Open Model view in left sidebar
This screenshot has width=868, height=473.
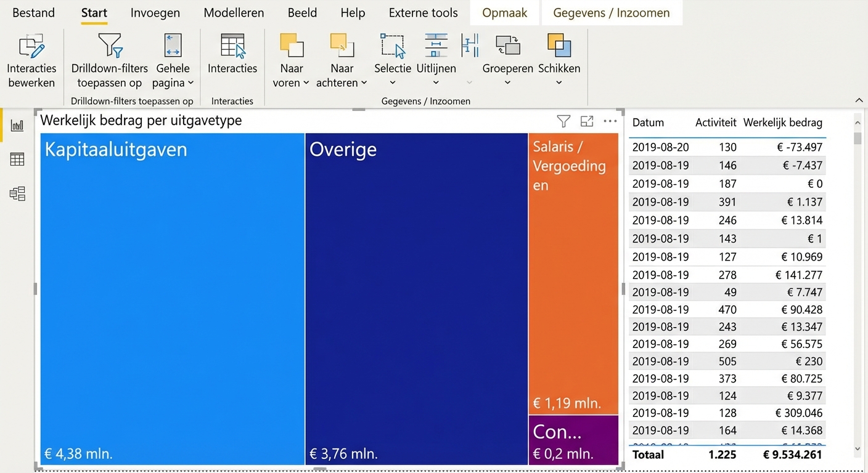pyautogui.click(x=17, y=194)
